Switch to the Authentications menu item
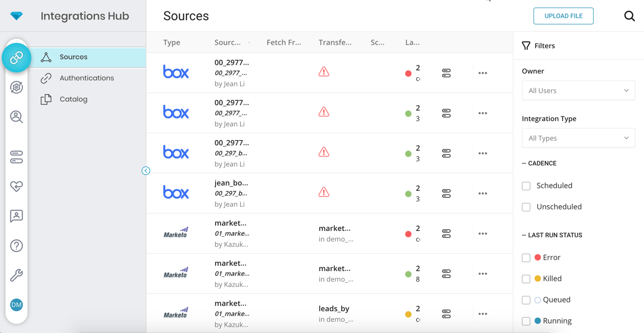644x333 pixels. (87, 78)
